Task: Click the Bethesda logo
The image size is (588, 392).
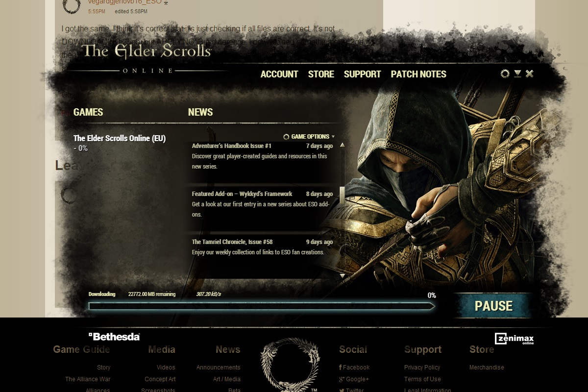Action: coord(114,337)
